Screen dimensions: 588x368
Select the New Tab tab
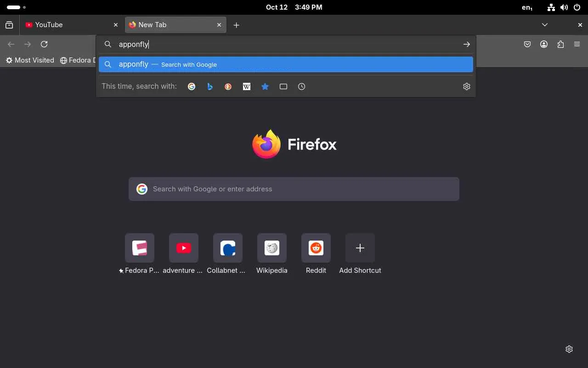coord(175,25)
